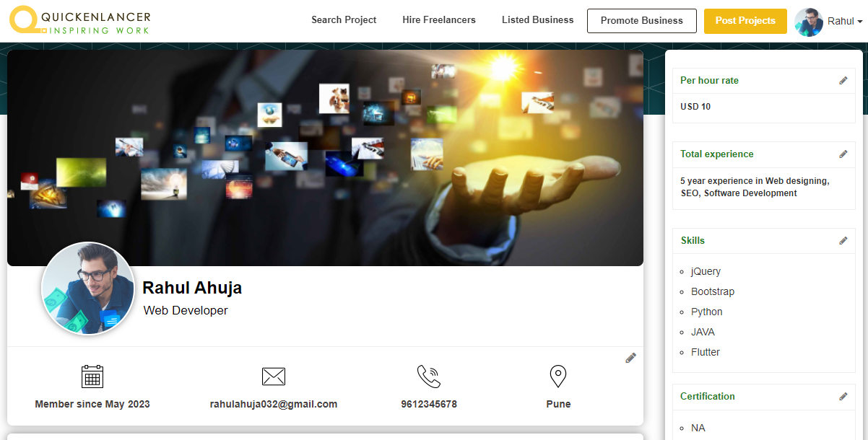The image size is (868, 440).
Task: Click the profile cover banner image
Action: click(x=325, y=157)
